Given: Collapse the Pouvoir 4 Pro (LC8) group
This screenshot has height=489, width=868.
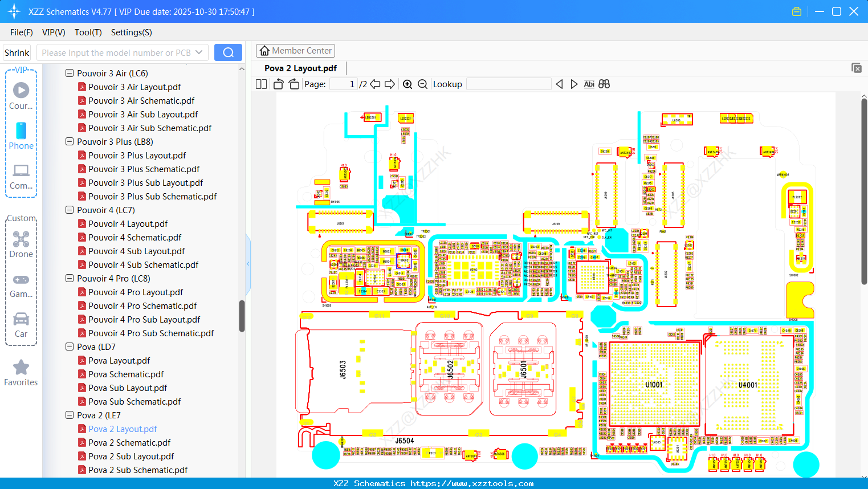Looking at the screenshot, I should point(69,278).
